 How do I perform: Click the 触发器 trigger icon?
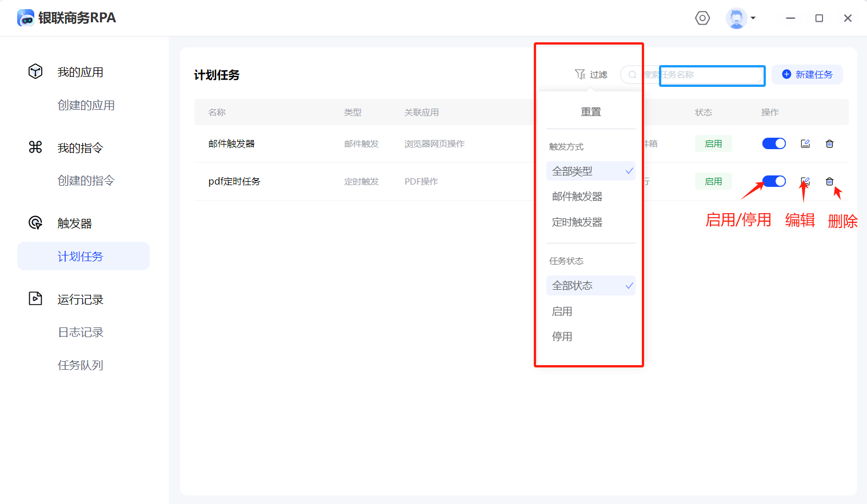(35, 223)
